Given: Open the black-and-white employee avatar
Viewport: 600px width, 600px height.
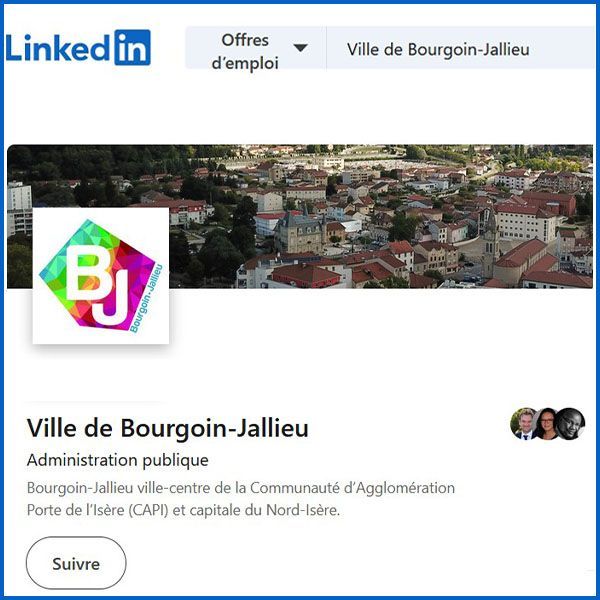Looking at the screenshot, I should click(570, 424).
